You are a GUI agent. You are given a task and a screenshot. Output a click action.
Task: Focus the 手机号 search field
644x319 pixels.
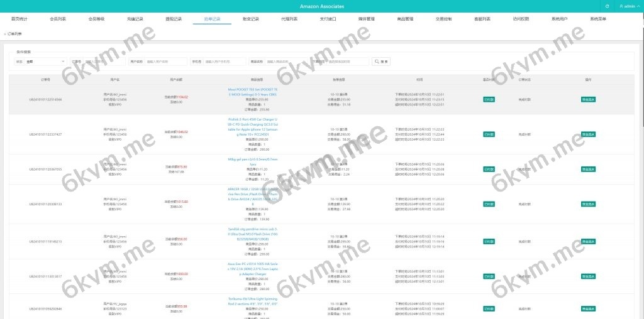[226, 62]
